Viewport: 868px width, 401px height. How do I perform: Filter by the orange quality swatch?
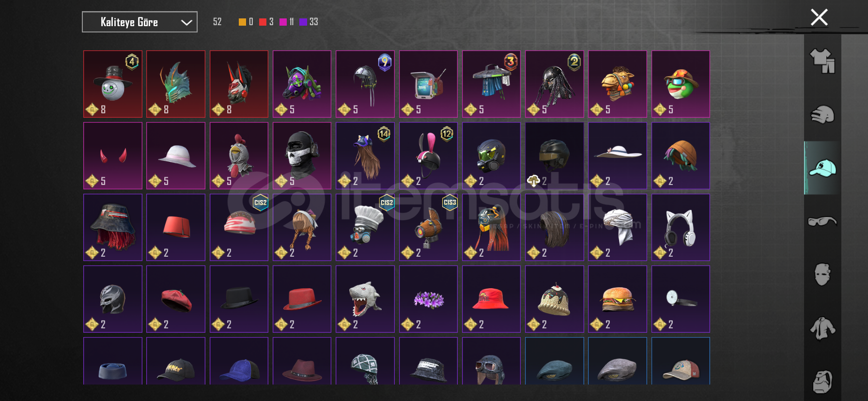pos(242,22)
